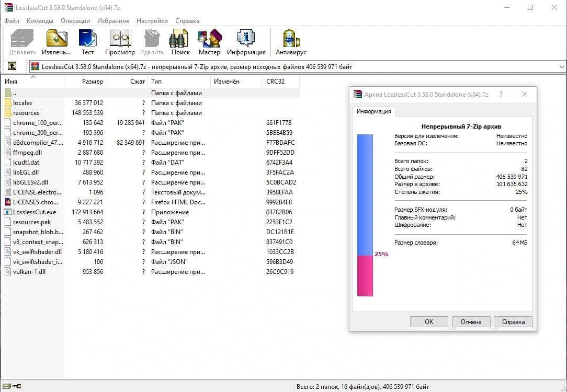Go up one folder level arrow
The image size is (567, 392).
tap(12, 66)
